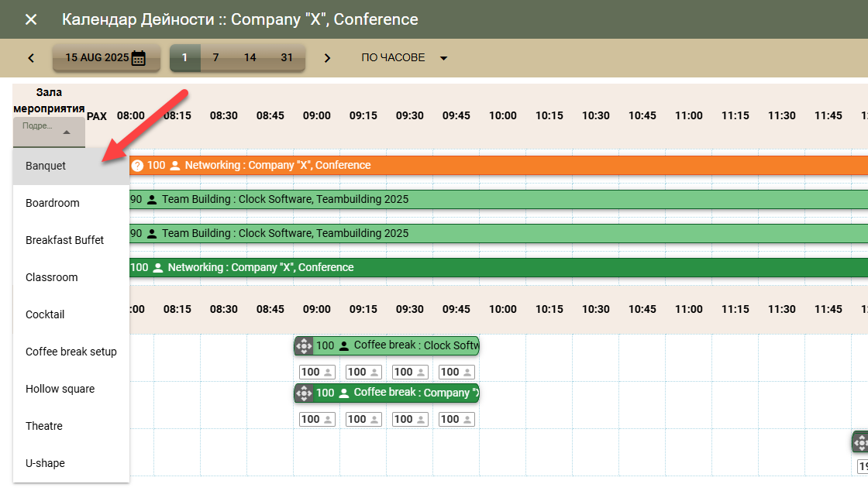This screenshot has width=868, height=491.
Task: Click the 09:45 100 pax cell under Company coffee break
Action: point(456,419)
